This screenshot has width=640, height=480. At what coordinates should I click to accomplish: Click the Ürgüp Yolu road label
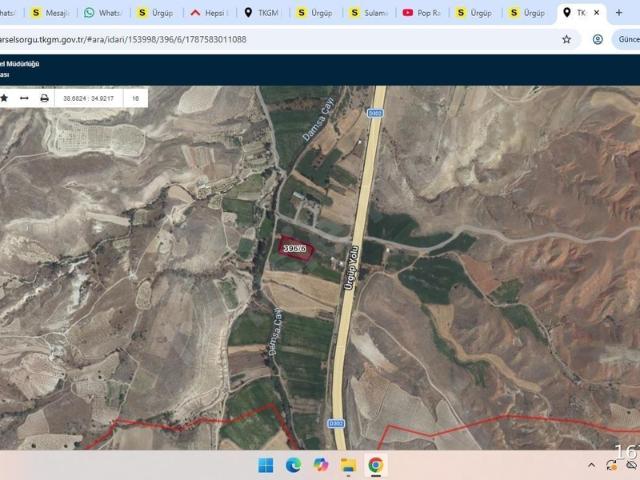351,267
